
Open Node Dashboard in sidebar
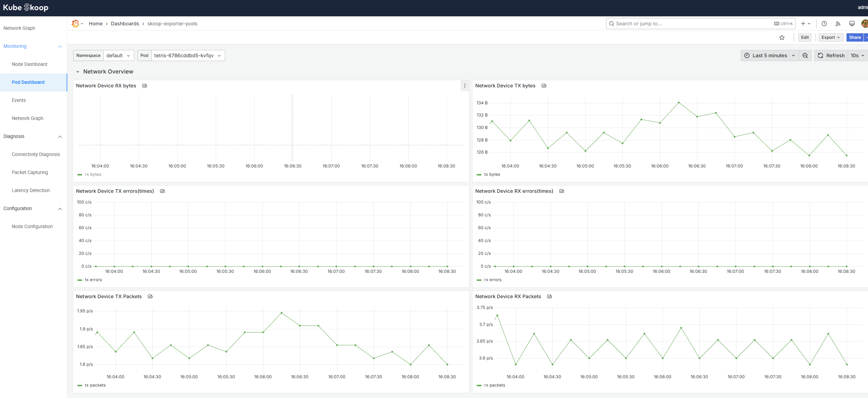29,64
